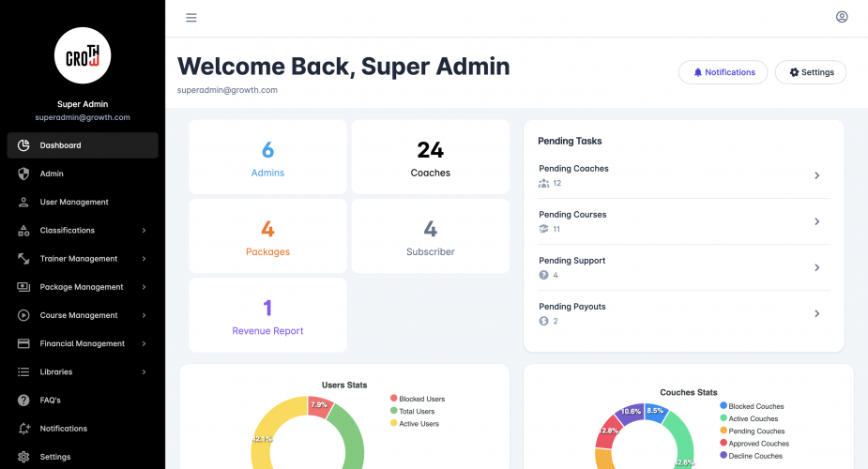The image size is (868, 469).
Task: Click Total Users legend swatch
Action: pyautogui.click(x=393, y=411)
